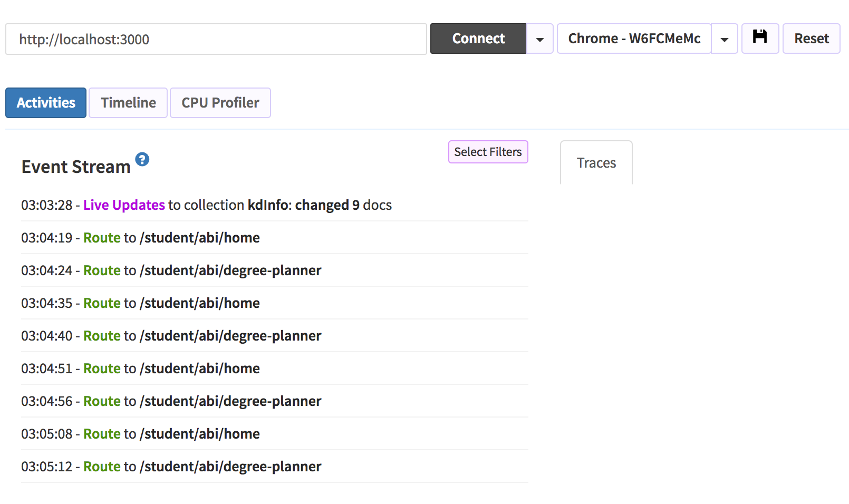849x504 pixels.
Task: Select the Chrome - W6FCMeMc session button
Action: pos(634,38)
